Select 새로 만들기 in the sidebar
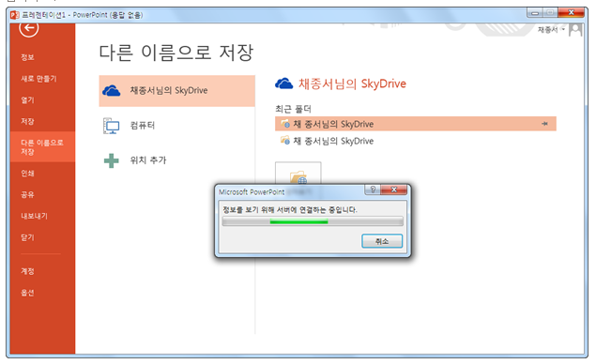The width and height of the screenshot is (596, 364). pyautogui.click(x=38, y=79)
